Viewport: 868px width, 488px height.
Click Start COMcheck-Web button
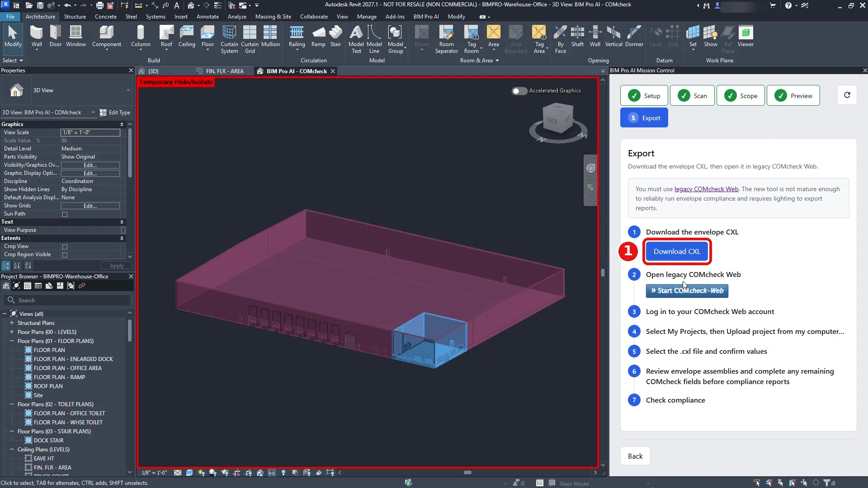687,291
